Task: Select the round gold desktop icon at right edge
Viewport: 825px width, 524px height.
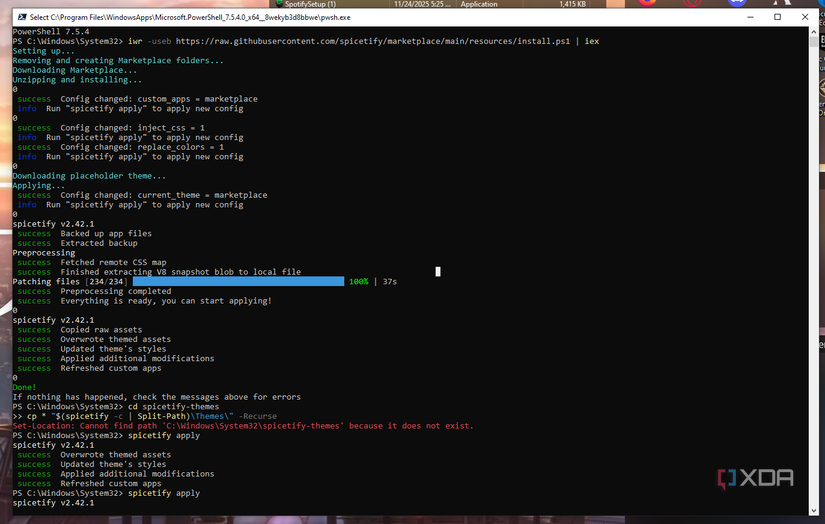Action: click(x=822, y=88)
